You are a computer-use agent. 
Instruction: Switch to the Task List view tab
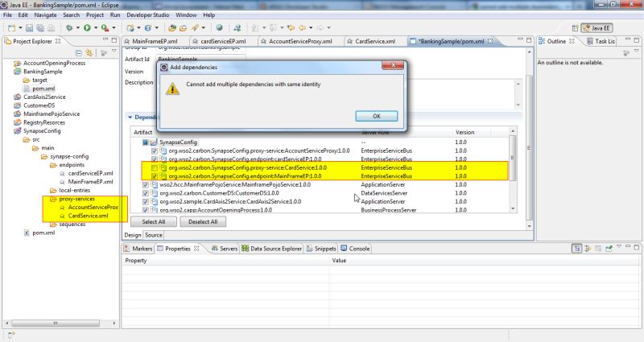coord(601,41)
